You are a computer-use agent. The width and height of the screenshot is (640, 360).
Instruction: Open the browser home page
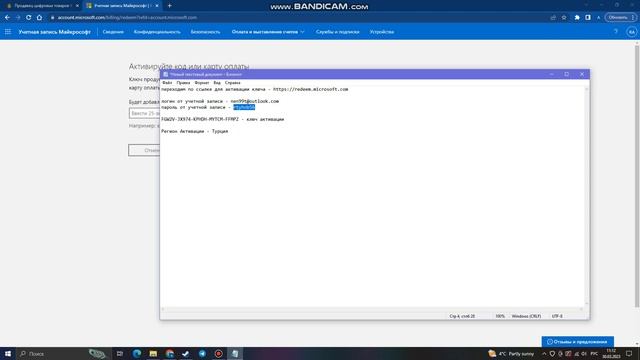[x=39, y=18]
